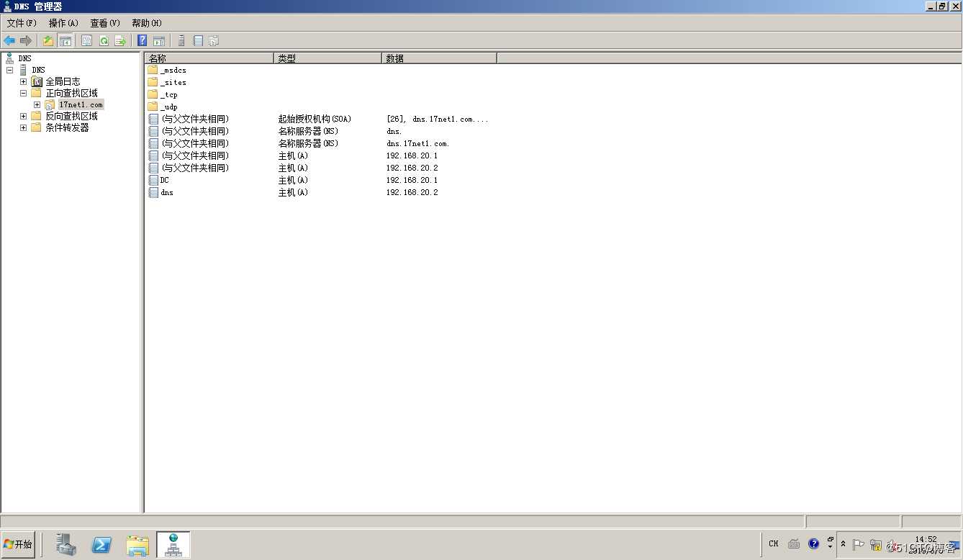
Task: Click the dns host record icon
Action: coord(153,192)
